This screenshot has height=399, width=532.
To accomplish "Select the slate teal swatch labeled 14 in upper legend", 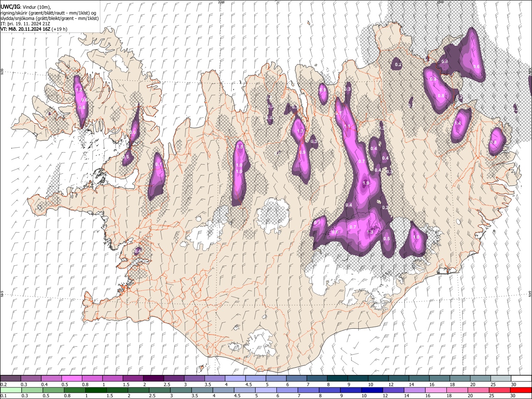I will tap(419, 378).
